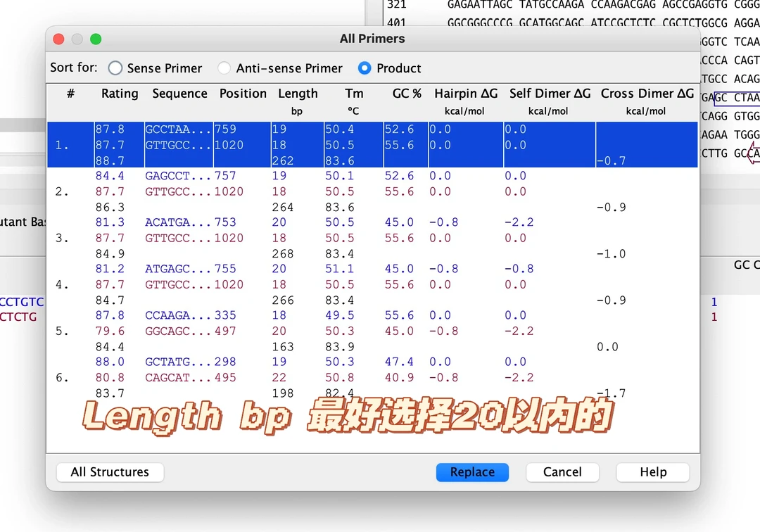The width and height of the screenshot is (760, 532).
Task: Click the position value 757
Action: (x=225, y=176)
